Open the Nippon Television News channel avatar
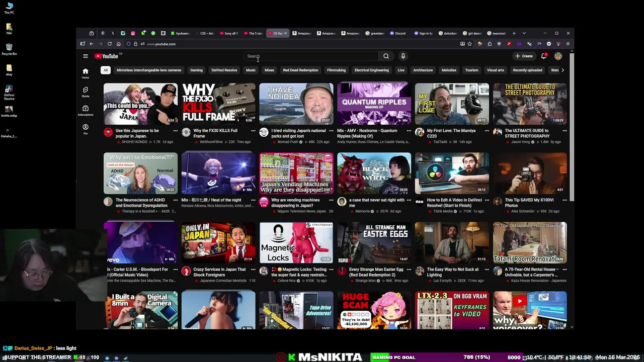Viewport: 644px width, 362px height. coord(264,202)
